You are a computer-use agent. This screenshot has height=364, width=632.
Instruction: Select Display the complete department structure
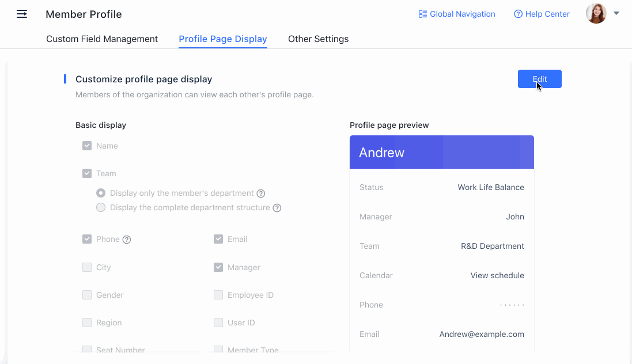101,207
